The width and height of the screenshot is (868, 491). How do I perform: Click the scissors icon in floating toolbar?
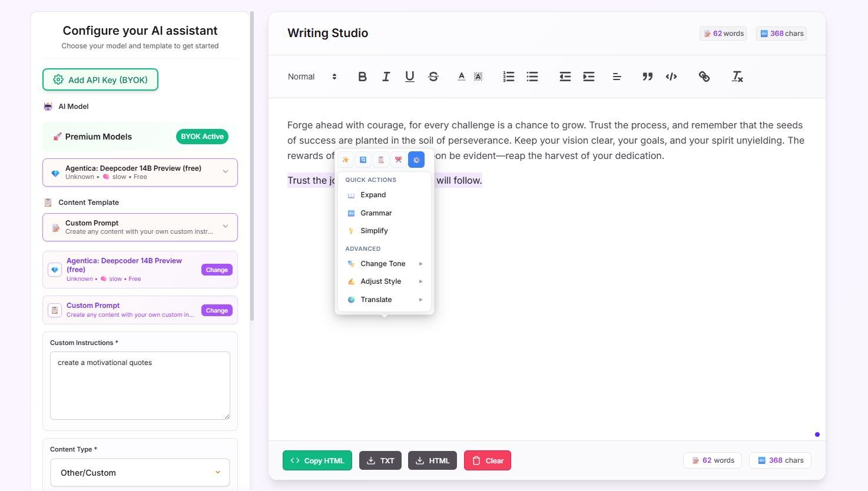click(399, 160)
